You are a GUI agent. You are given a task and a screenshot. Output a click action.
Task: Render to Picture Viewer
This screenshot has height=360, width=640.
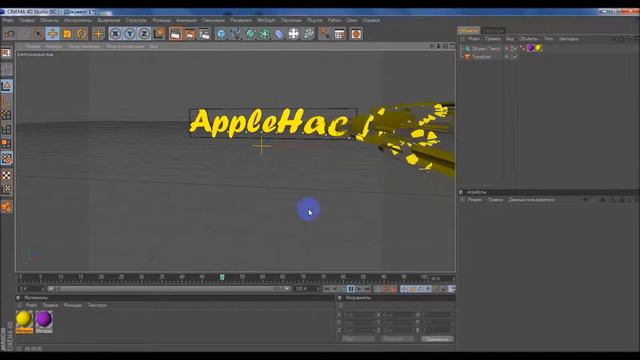click(x=190, y=34)
